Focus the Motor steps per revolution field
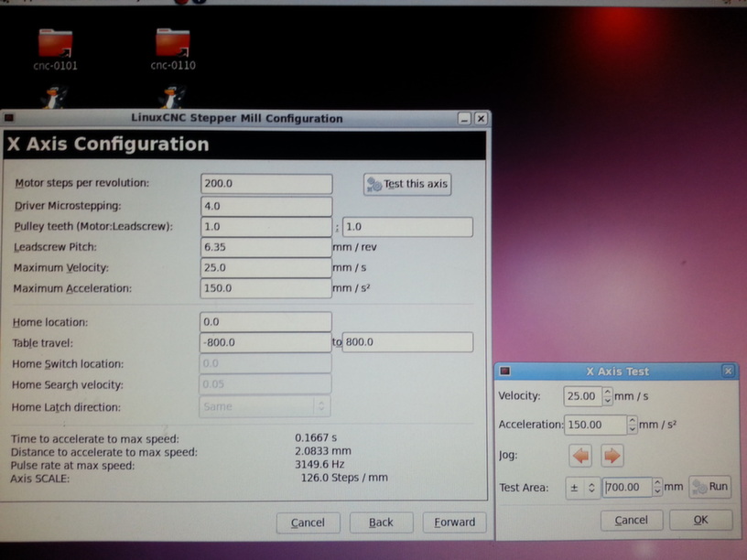This screenshot has height=560, width=747. click(266, 184)
